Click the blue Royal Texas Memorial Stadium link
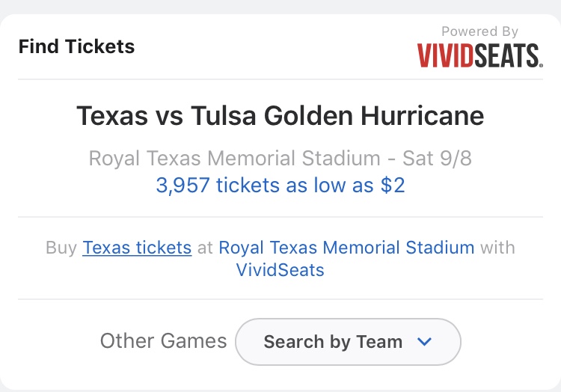The height and width of the screenshot is (392, 561). (346, 248)
